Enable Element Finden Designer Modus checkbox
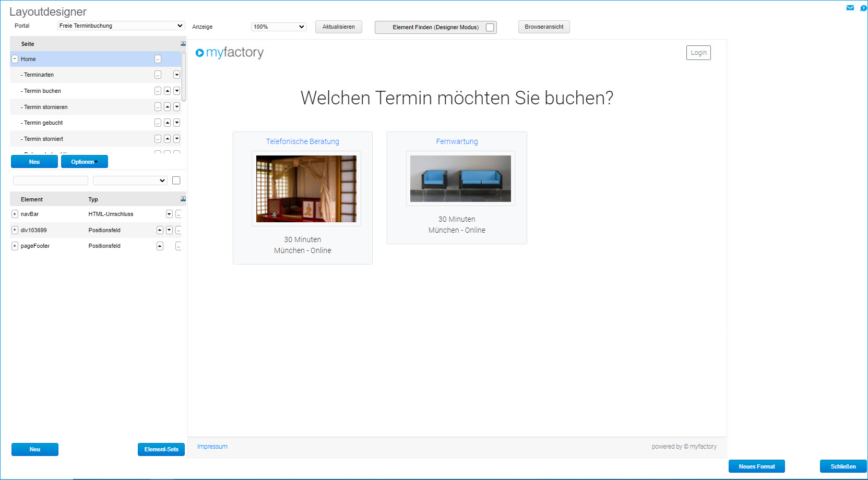 [490, 27]
